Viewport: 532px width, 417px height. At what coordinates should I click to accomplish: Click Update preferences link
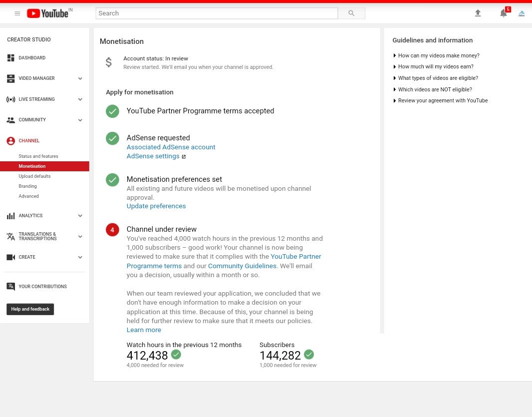click(156, 206)
